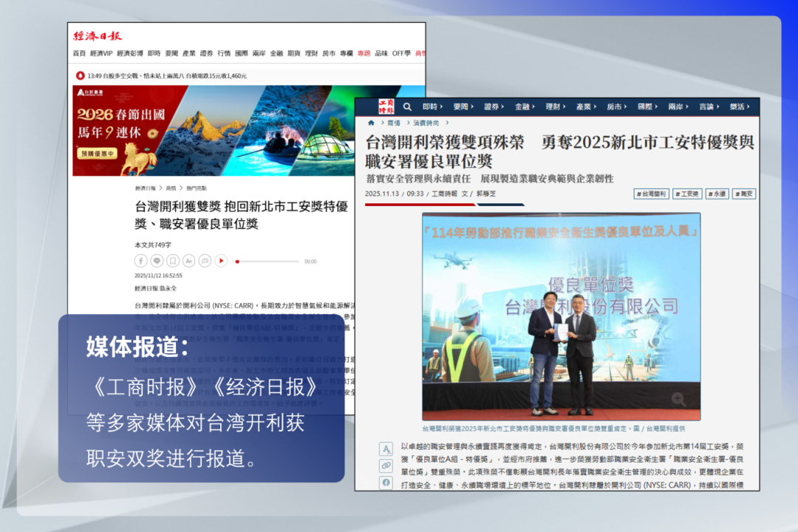Bookmark the 經濟日報 article
This screenshot has height=532, width=798.
click(x=173, y=261)
